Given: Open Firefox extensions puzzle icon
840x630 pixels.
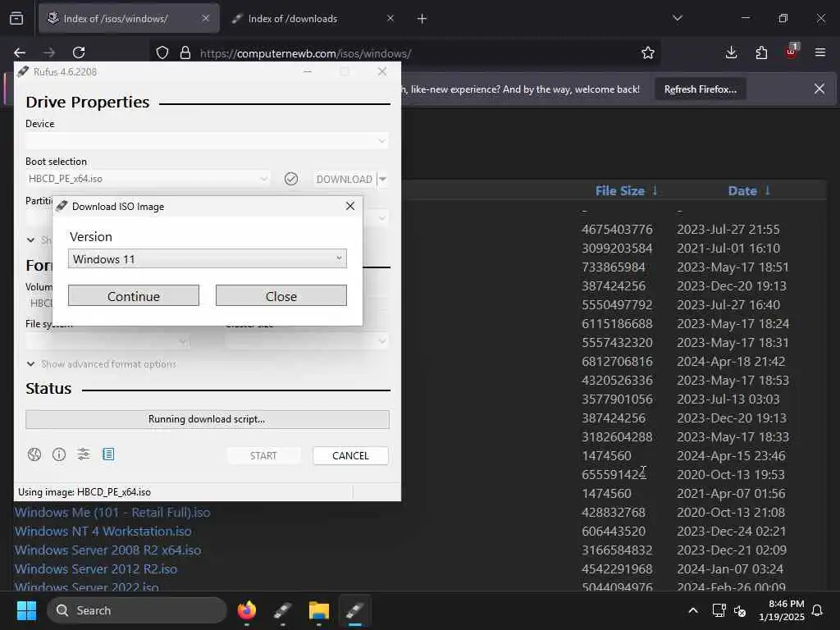Looking at the screenshot, I should 761,52.
